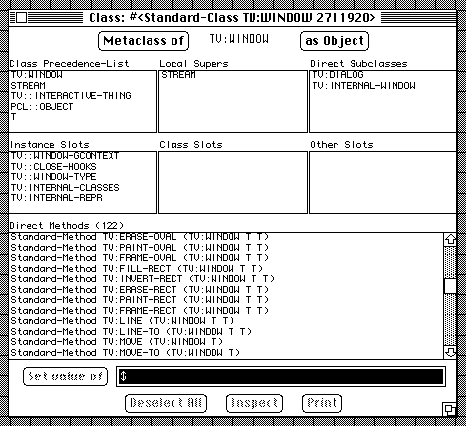This screenshot has width=466, height=426.
Task: Select PCL::OBJECT in precedence list
Action: point(42,107)
